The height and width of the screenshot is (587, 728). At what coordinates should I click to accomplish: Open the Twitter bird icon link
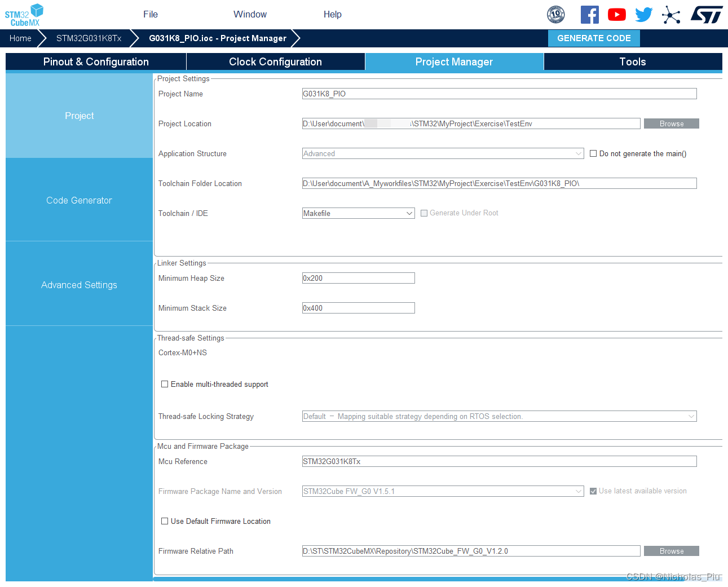644,15
